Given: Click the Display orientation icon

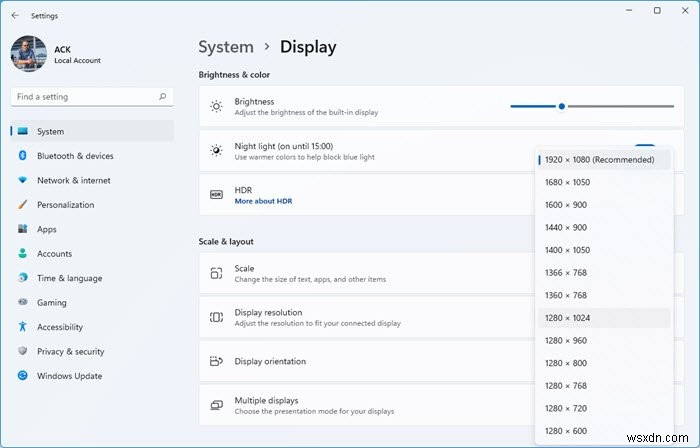Looking at the screenshot, I should 217,361.
